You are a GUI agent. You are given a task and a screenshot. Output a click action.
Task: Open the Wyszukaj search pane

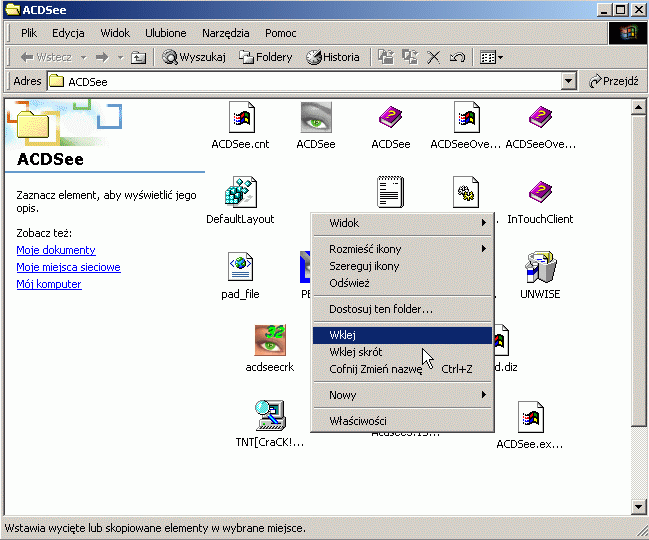pyautogui.click(x=194, y=57)
